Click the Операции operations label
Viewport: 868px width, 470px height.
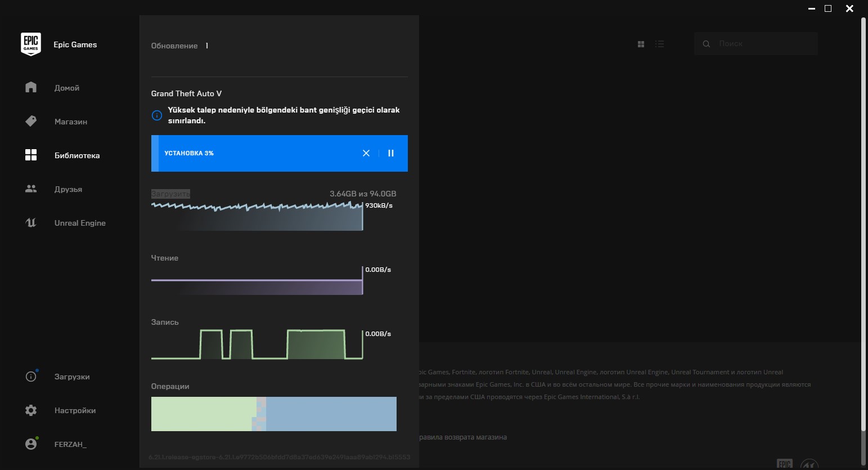pos(170,386)
